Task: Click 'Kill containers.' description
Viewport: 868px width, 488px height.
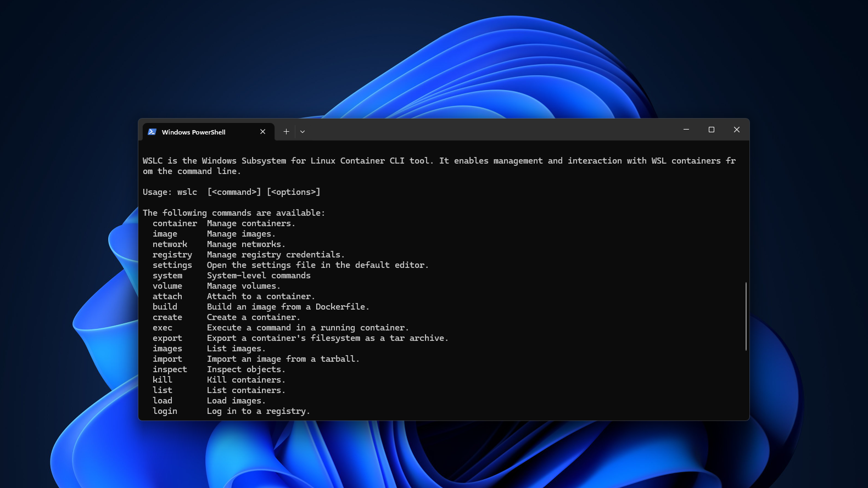Action: 246,380
